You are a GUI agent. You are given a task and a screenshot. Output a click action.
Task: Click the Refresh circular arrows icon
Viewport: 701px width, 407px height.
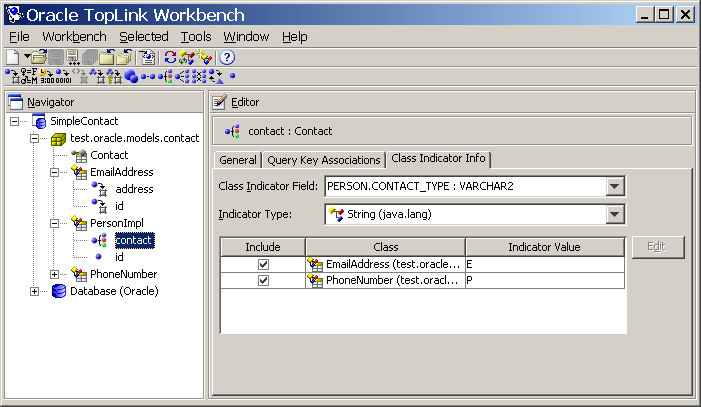(x=170, y=57)
